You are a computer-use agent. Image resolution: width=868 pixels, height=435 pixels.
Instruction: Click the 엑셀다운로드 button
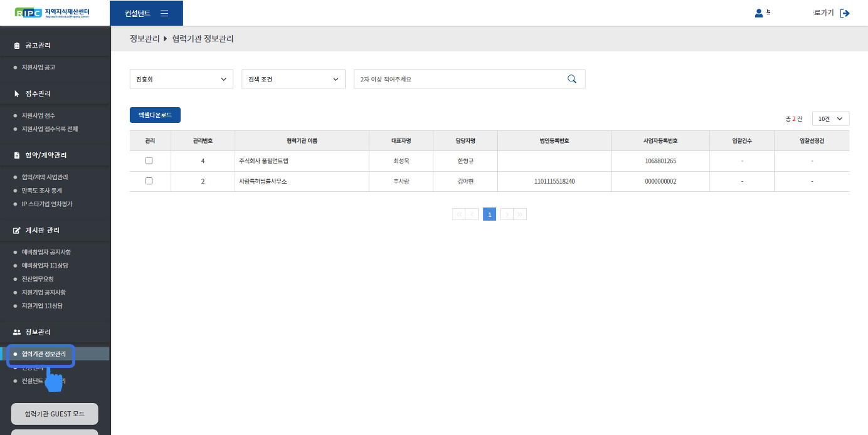(155, 115)
